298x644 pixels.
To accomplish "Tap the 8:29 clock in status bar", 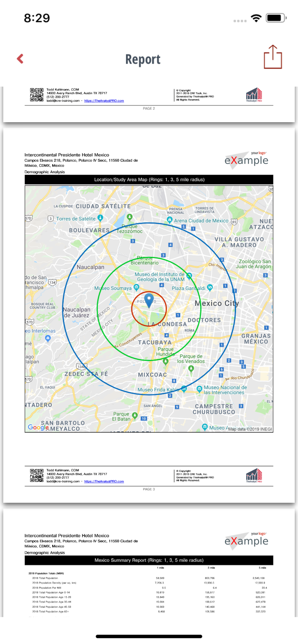I will point(37,18).
